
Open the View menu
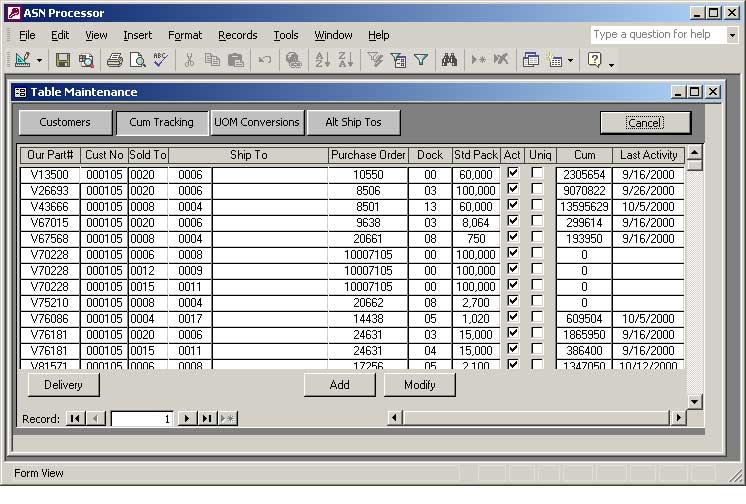pyautogui.click(x=96, y=35)
